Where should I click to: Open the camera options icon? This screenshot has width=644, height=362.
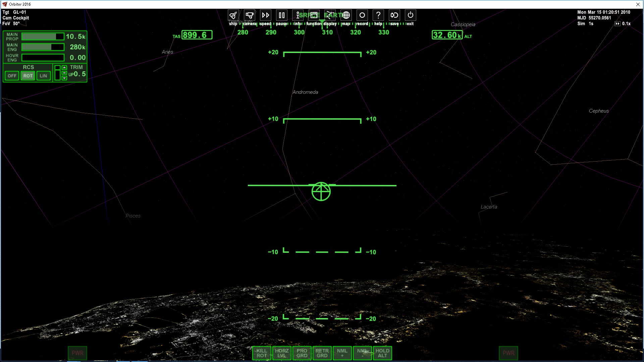click(x=249, y=15)
